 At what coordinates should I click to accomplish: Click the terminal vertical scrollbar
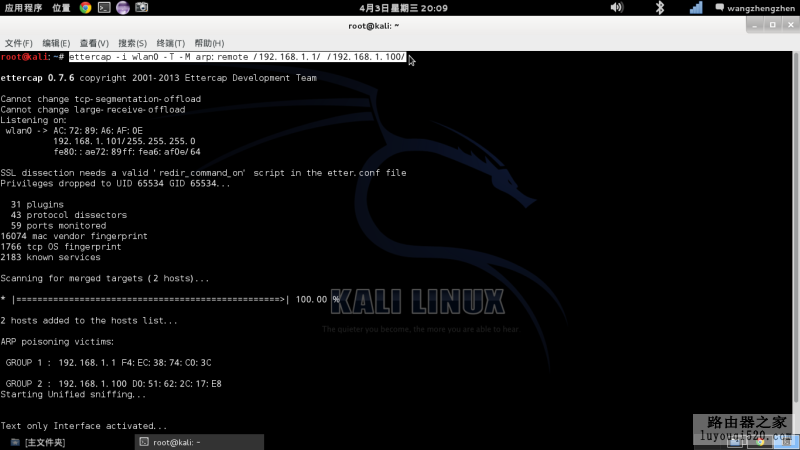pos(796,227)
